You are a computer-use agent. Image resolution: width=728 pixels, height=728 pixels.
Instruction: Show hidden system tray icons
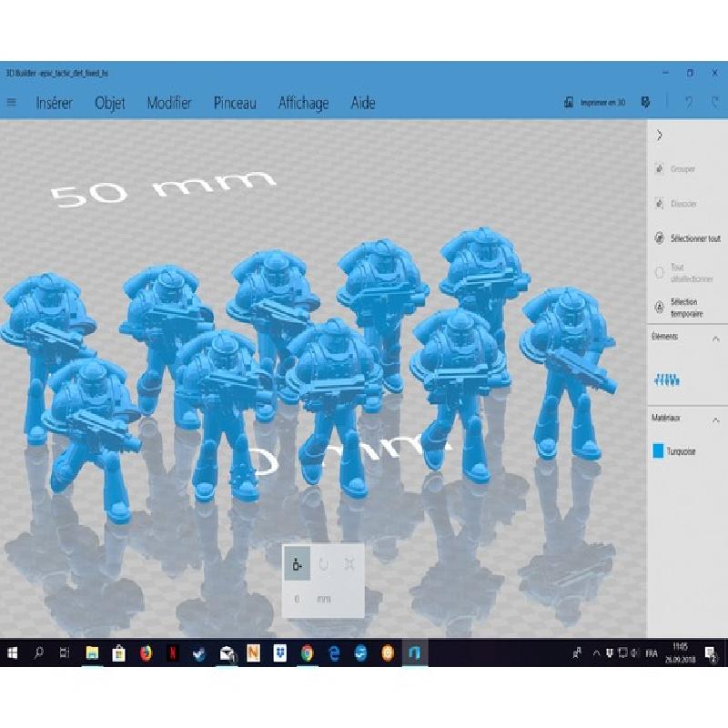pos(596,653)
